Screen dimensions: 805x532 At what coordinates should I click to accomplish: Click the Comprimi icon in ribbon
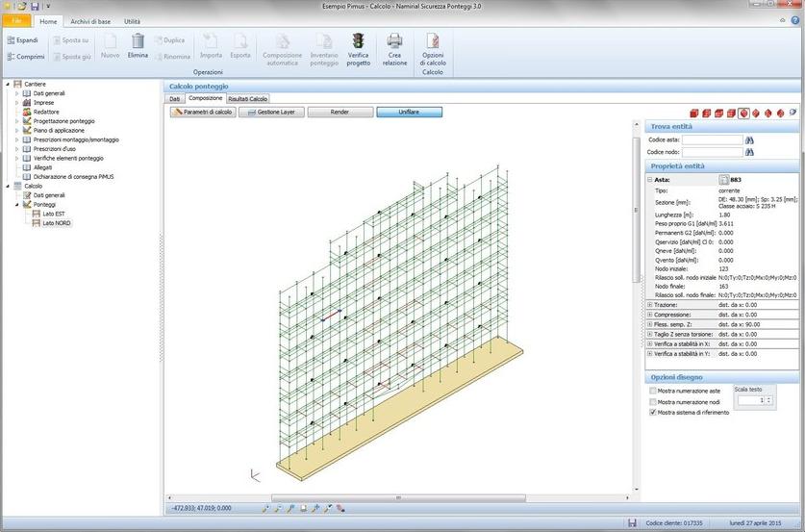(x=11, y=57)
